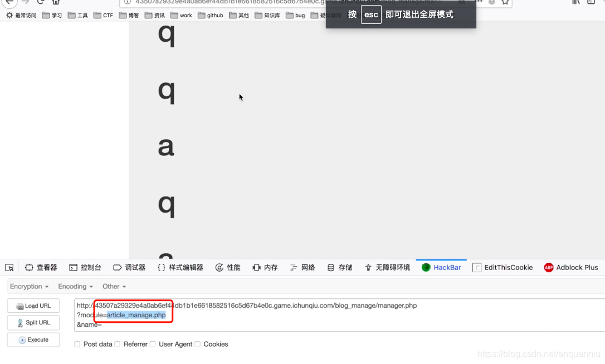The image size is (605, 364).
Task: Open the work bookmark folder
Action: pyautogui.click(x=182, y=16)
